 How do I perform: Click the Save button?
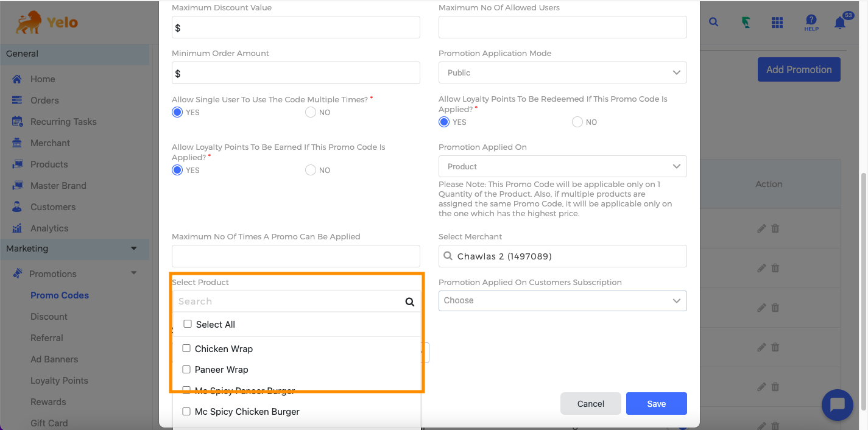coord(656,404)
